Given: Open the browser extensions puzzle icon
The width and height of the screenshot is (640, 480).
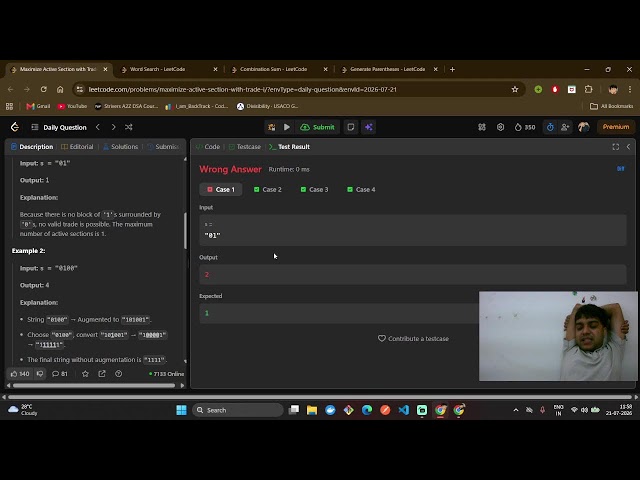Looking at the screenshot, I should (589, 89).
